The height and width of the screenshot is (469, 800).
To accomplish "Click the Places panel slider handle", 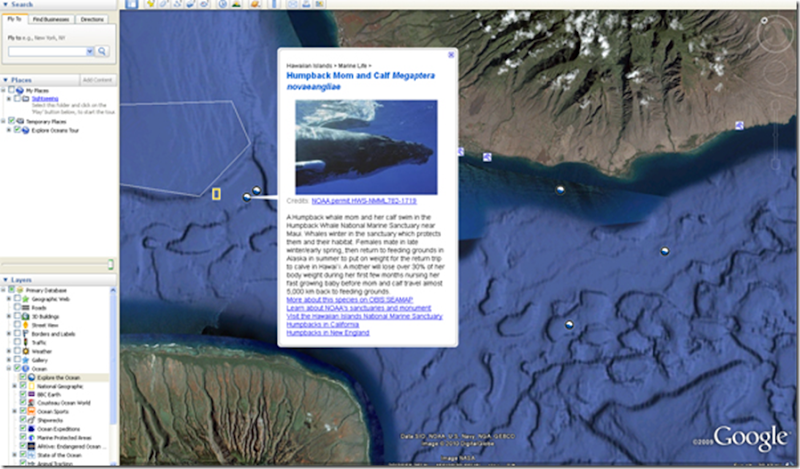I will coord(110,264).
